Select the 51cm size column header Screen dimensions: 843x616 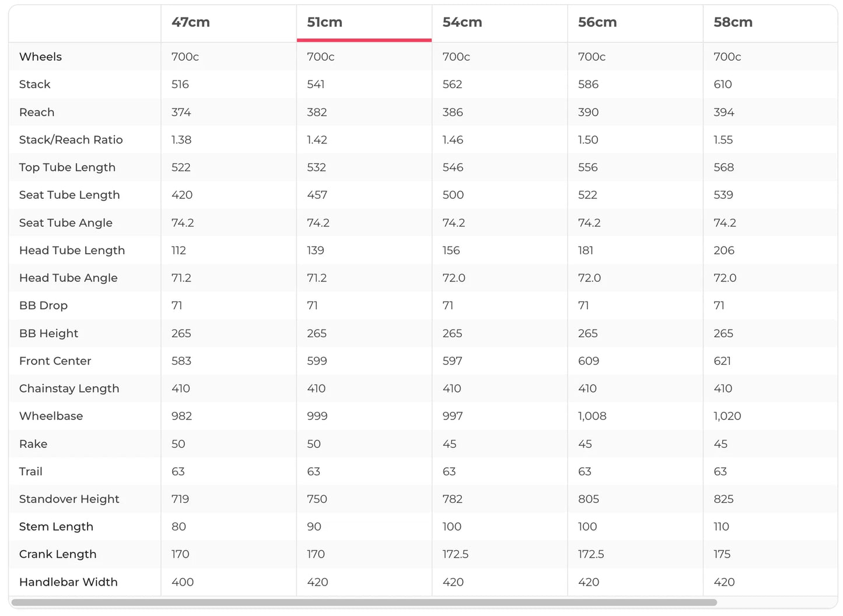point(325,23)
